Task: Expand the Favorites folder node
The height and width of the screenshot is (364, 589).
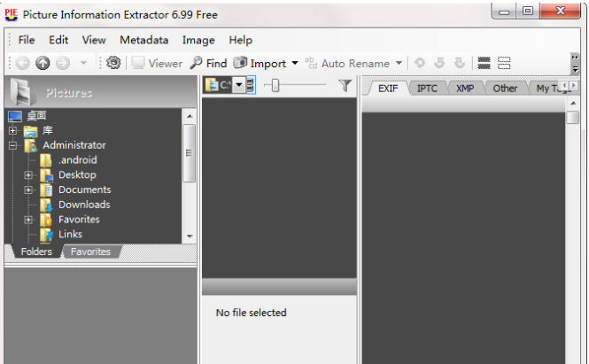Action: point(28,220)
